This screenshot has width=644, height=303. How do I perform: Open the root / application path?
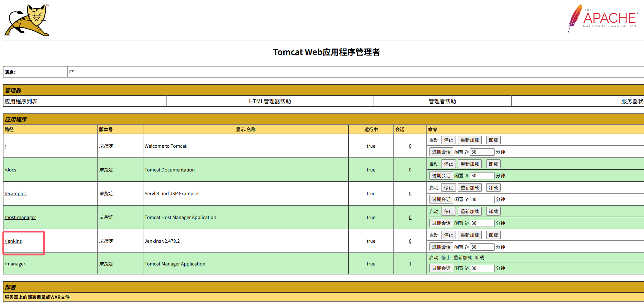[6, 146]
